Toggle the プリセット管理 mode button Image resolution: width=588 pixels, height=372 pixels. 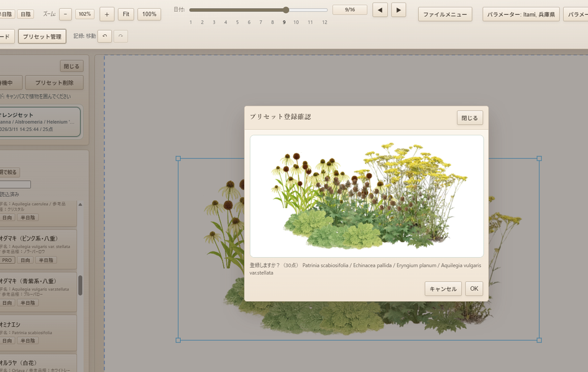pos(42,37)
